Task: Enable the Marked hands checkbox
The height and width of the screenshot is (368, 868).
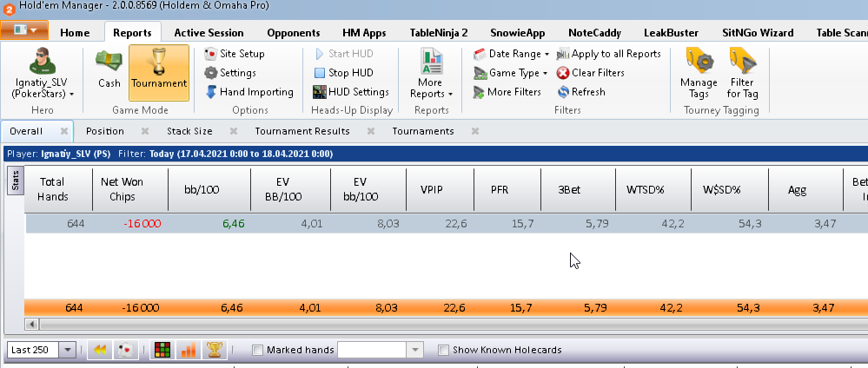Action: pos(257,350)
